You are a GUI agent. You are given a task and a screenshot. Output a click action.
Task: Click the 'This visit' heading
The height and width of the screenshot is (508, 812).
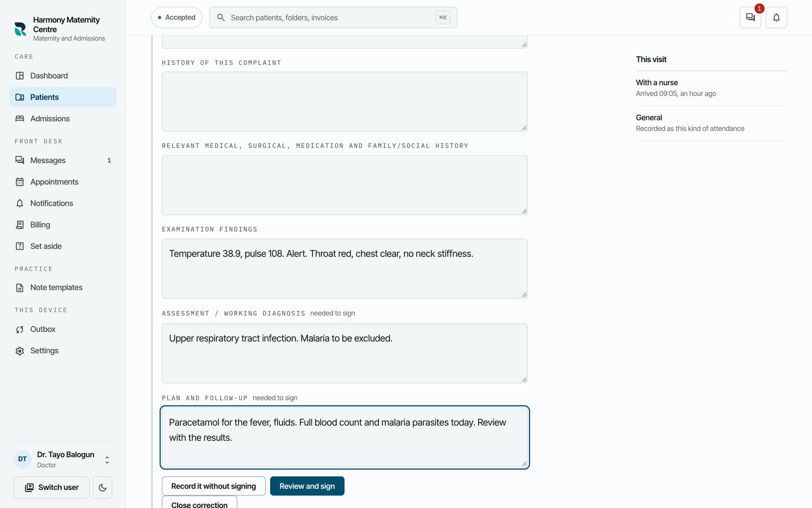651,59
